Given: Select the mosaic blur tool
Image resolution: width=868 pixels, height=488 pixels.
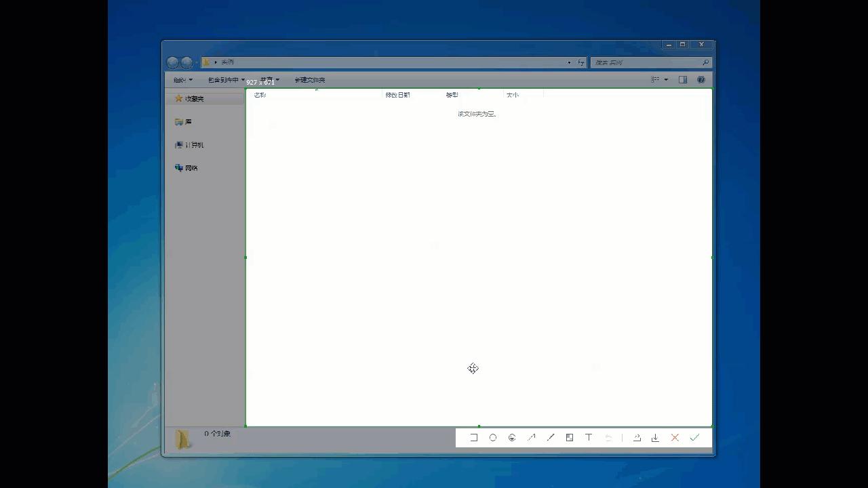Looking at the screenshot, I should 570,438.
